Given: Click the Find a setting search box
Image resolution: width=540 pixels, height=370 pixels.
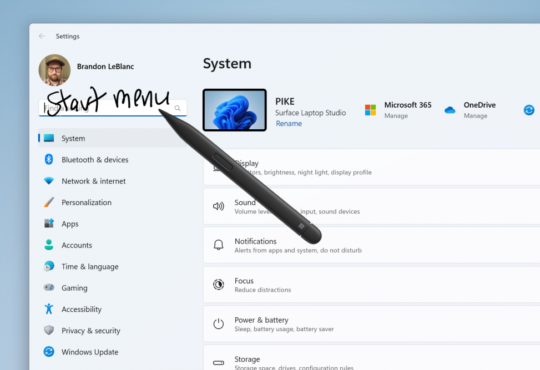Looking at the screenshot, I should 113,108.
